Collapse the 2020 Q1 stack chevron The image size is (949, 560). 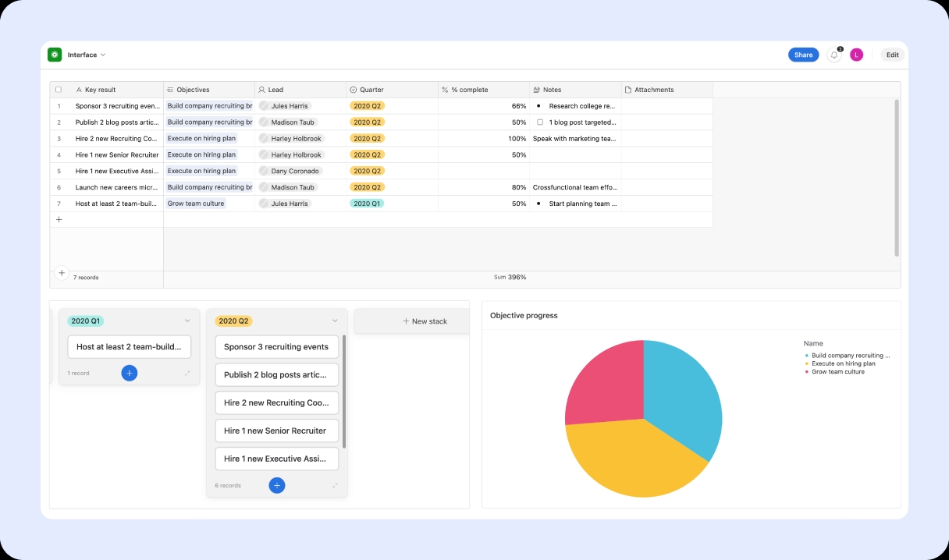click(187, 321)
